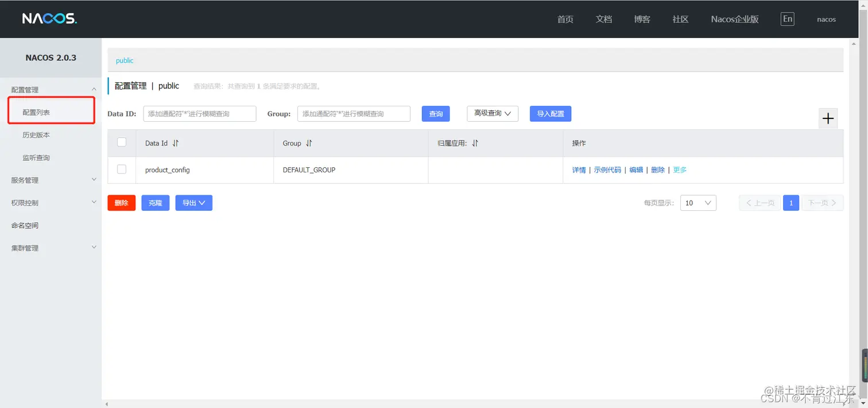868x408 pixels.
Task: Open 文档 from the top navigation
Action: [603, 19]
